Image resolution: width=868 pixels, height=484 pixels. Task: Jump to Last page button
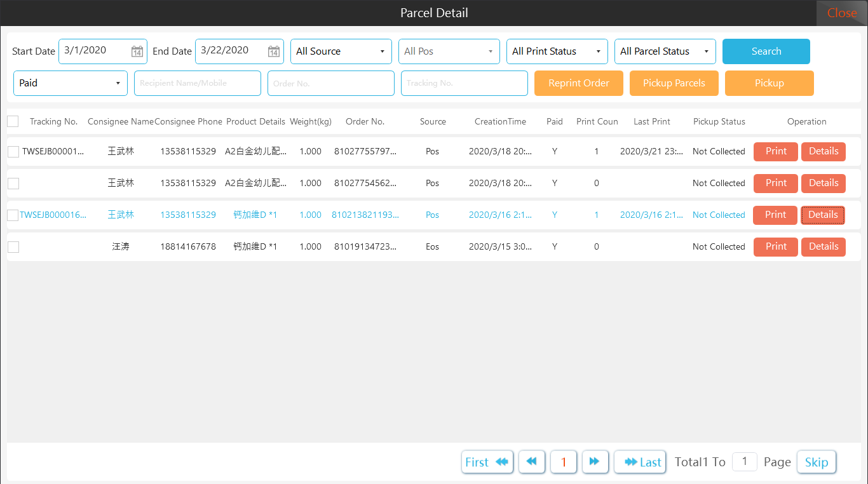tap(640, 462)
